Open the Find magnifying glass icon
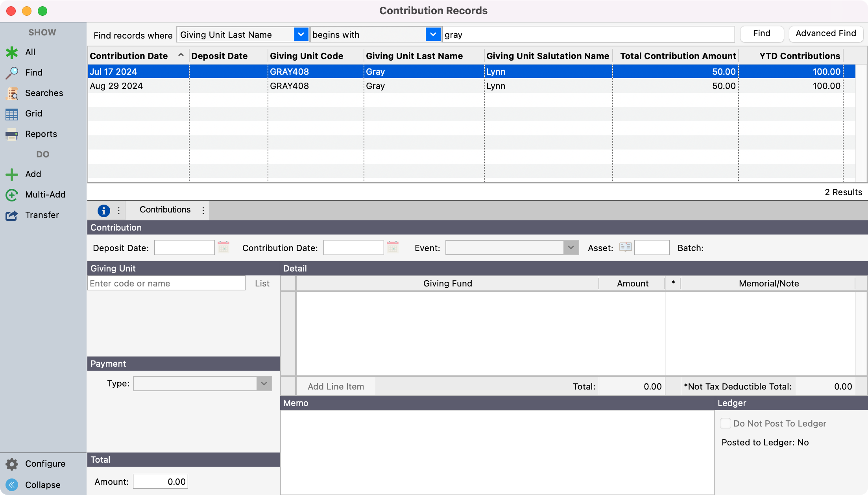 (x=12, y=73)
